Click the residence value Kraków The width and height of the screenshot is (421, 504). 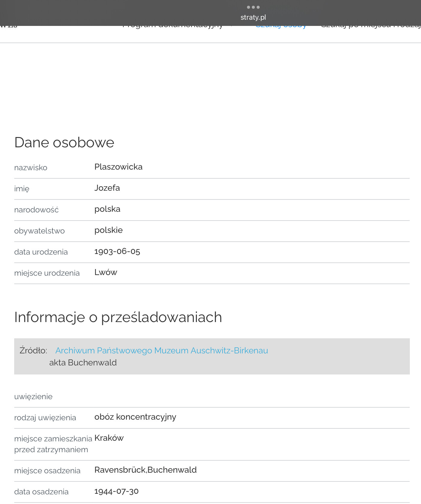(x=109, y=438)
